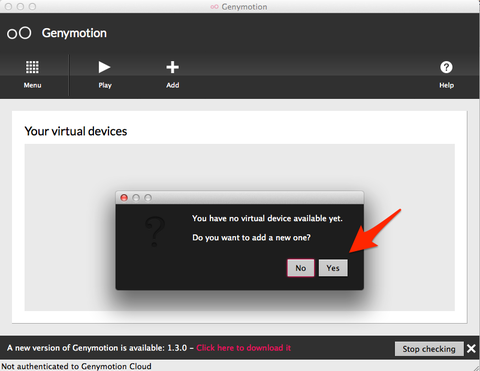Click the Play triangle icon
Viewport: 480px width, 371px height.
point(104,67)
